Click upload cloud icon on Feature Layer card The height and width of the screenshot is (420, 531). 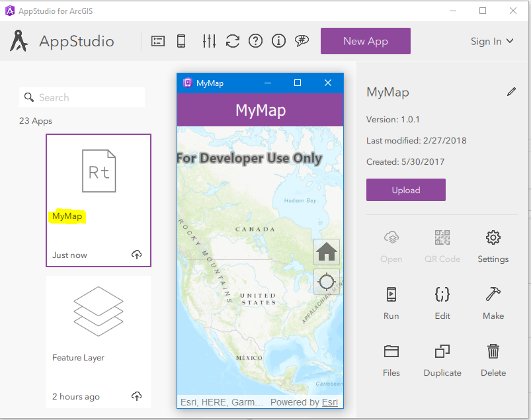pyautogui.click(x=136, y=396)
